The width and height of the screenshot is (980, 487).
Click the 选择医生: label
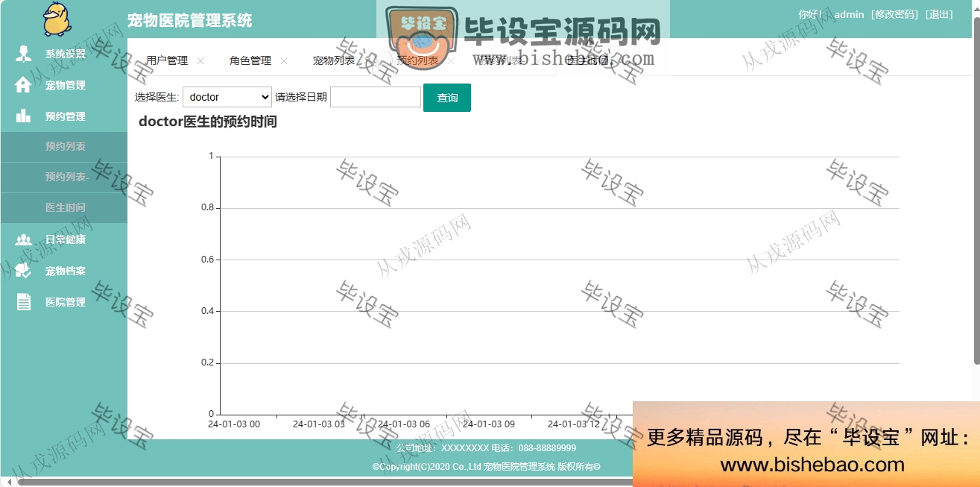(x=157, y=97)
